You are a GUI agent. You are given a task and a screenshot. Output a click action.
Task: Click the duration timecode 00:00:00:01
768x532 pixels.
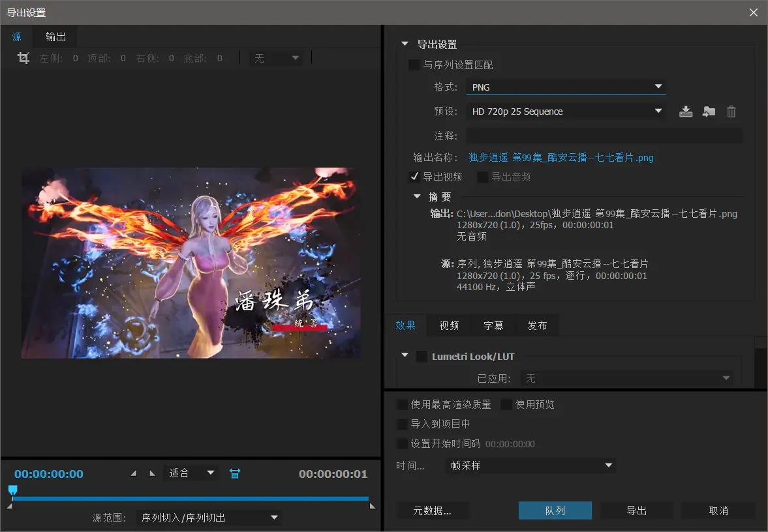(333, 474)
